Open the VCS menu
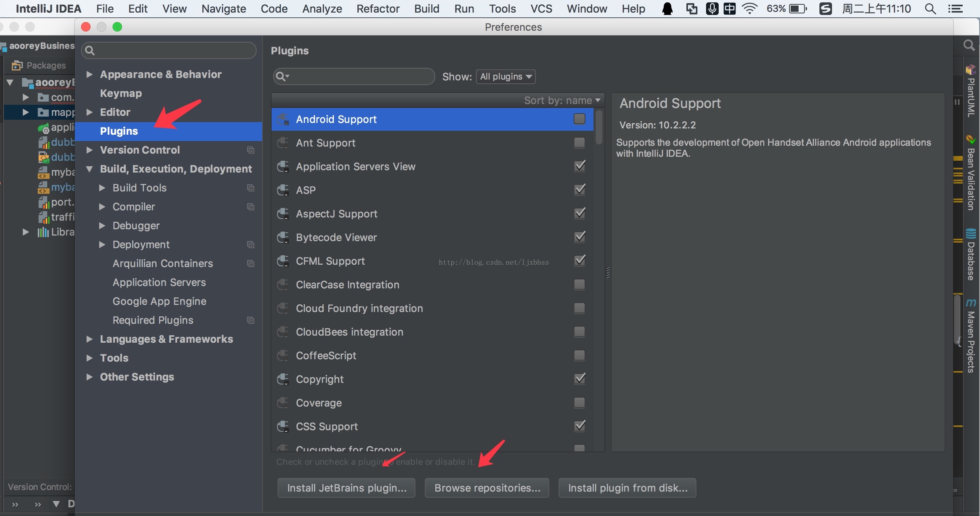The height and width of the screenshot is (516, 980). 541,9
